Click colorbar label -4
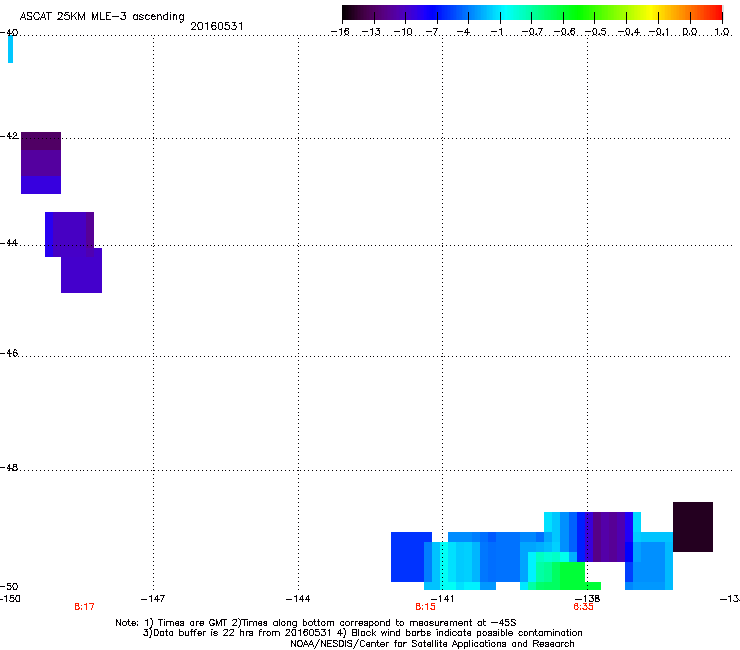 463,32
